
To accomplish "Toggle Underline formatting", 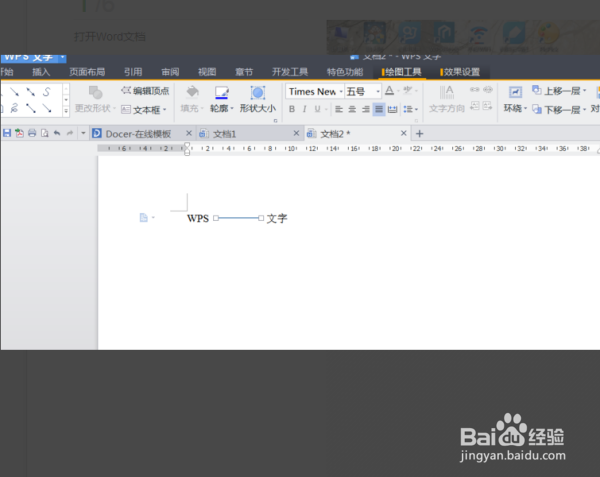I will tap(317, 109).
